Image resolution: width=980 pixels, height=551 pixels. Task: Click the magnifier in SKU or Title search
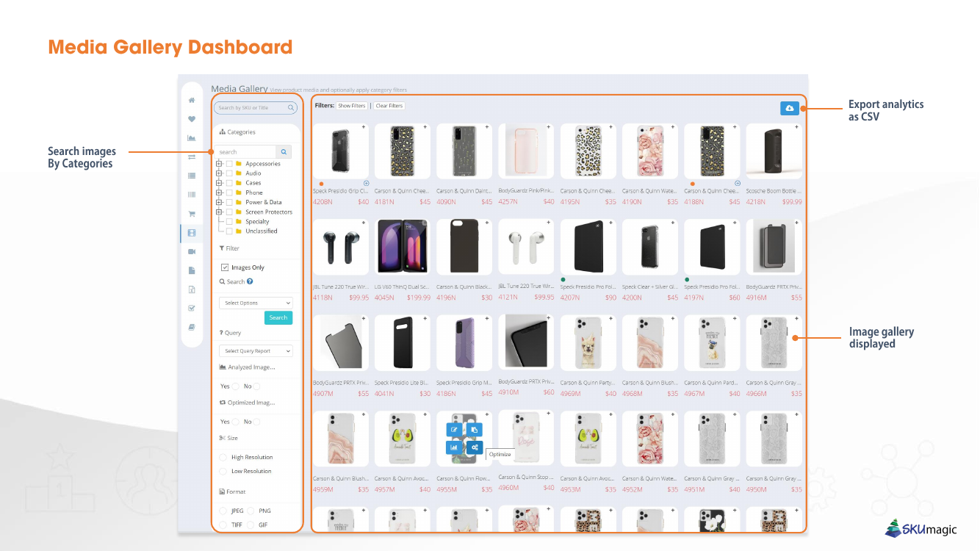291,108
